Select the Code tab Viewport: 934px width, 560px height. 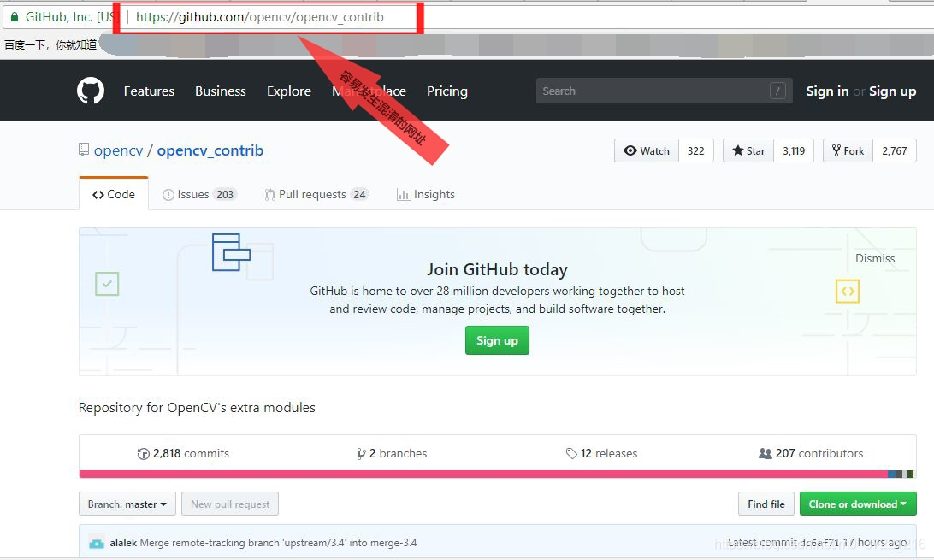[113, 194]
